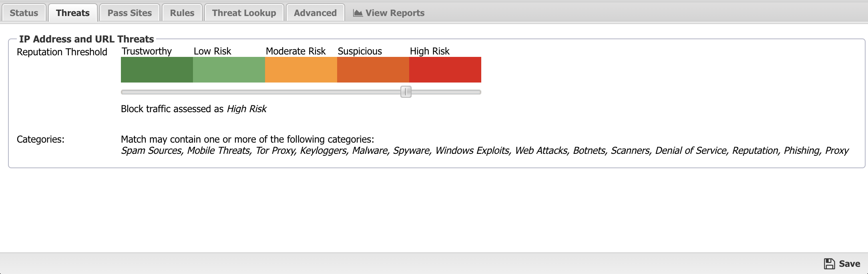Save the threat settings
The height and width of the screenshot is (274, 868).
click(842, 264)
